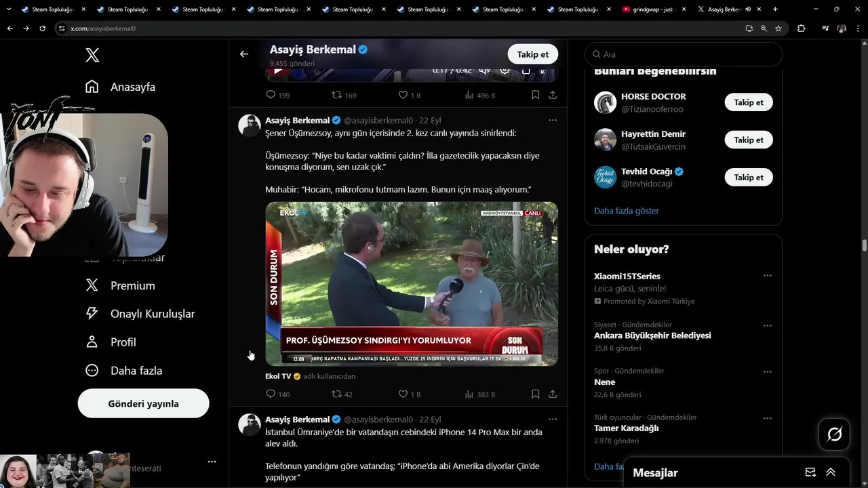
Task: Open browser extensions puzzle icon
Action: [x=802, y=28]
